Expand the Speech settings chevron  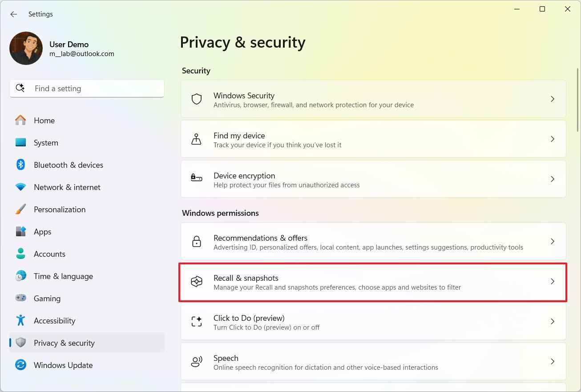point(553,361)
